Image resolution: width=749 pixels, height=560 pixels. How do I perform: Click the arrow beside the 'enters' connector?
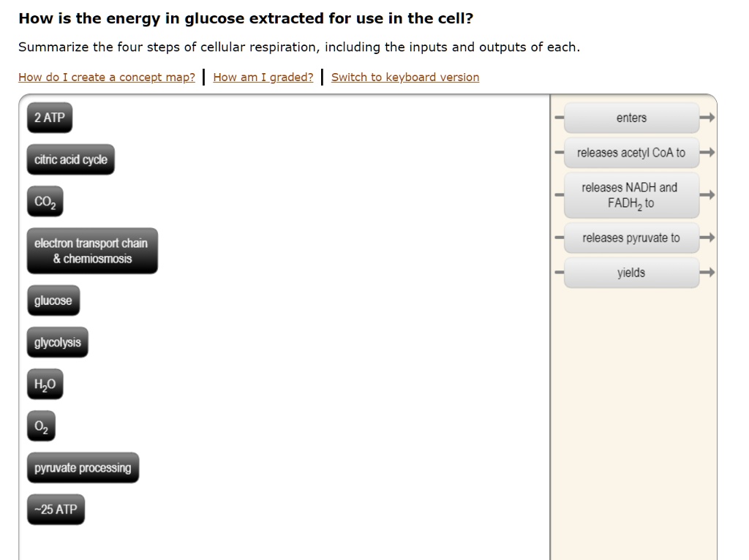[707, 117]
